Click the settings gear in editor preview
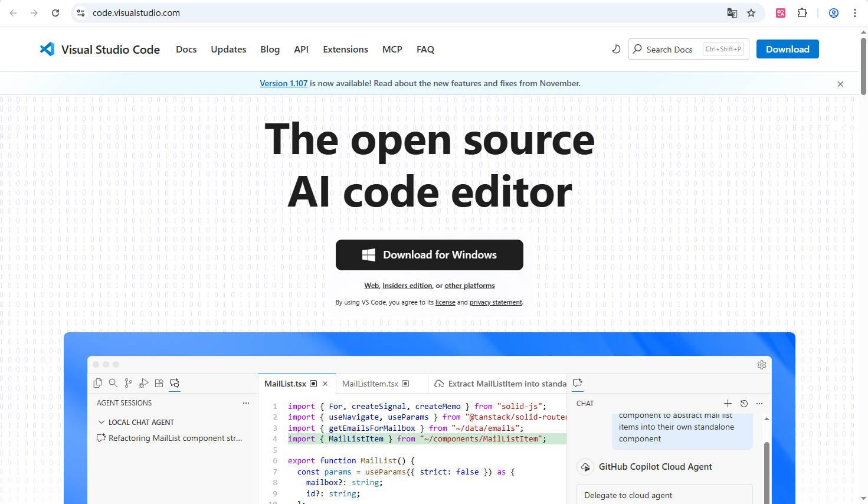Viewport: 868px width, 504px height. tap(761, 365)
